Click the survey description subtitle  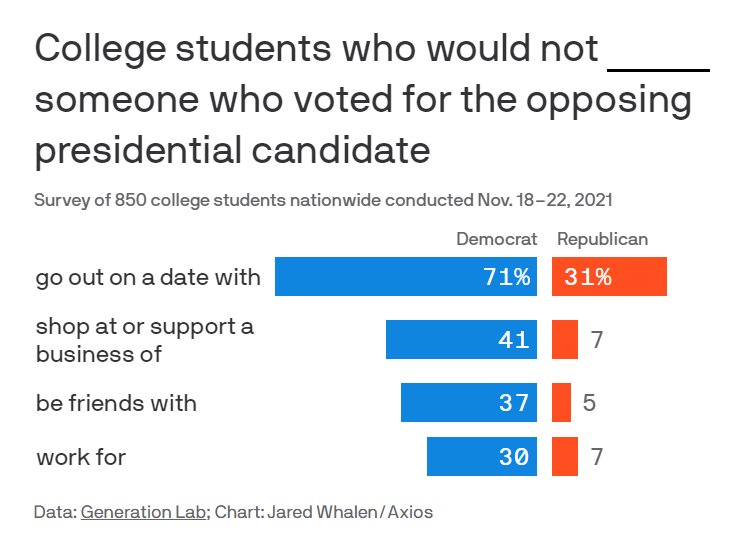[x=323, y=200]
